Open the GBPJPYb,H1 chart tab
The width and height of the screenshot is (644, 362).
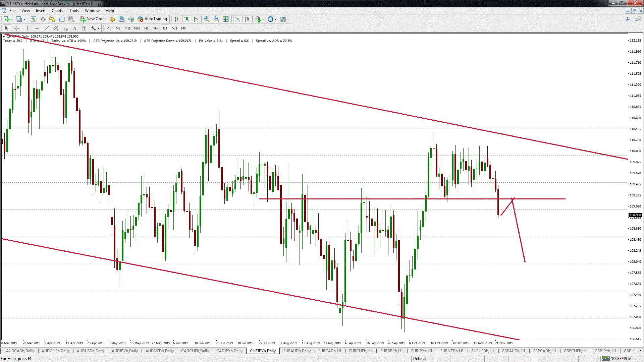coord(605,351)
